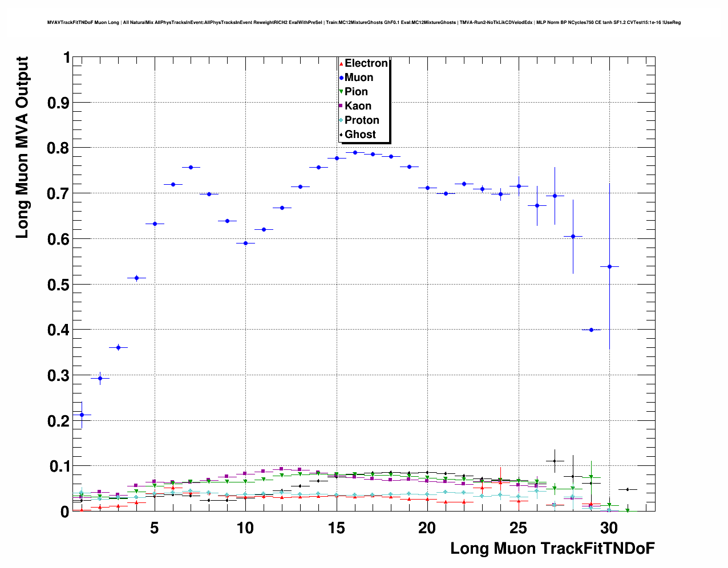Select the Muon label in the legend
This screenshot has width=728, height=568.
coord(359,78)
